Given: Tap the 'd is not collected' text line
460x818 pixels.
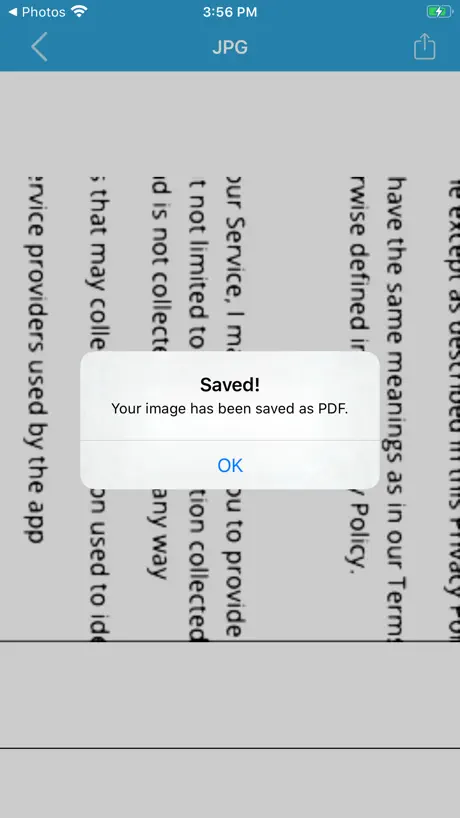Looking at the screenshot, I should 159,378.
